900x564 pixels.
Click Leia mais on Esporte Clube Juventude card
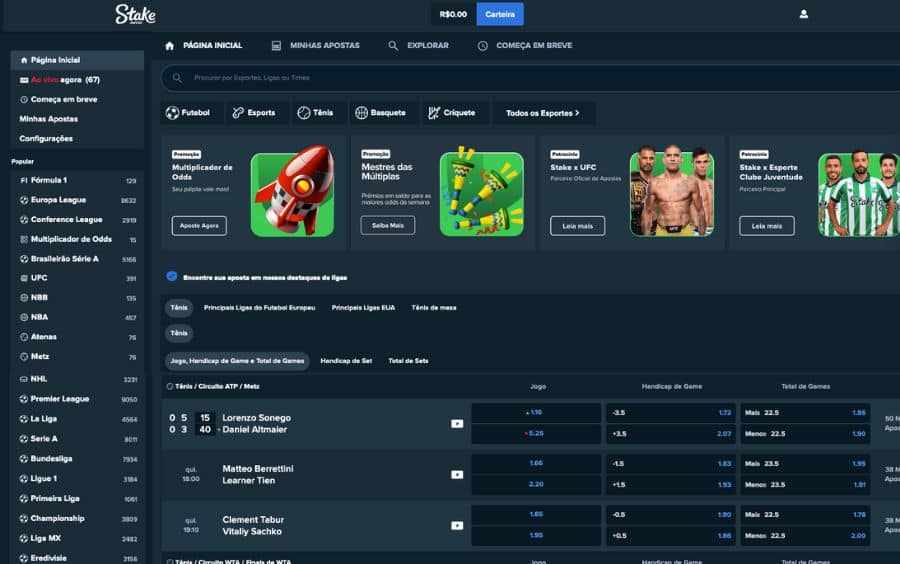point(767,226)
